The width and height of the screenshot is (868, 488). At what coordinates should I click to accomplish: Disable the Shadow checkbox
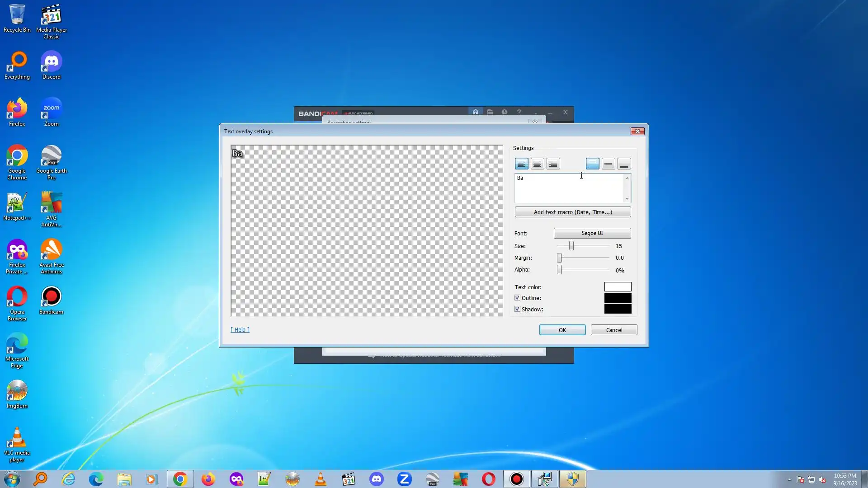tap(517, 309)
